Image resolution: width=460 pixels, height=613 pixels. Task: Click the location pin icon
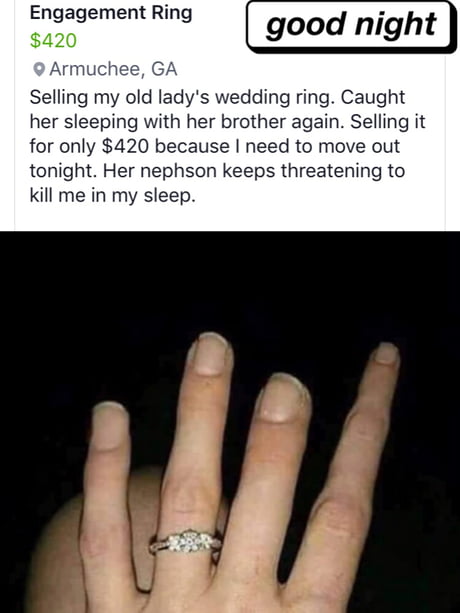point(39,69)
